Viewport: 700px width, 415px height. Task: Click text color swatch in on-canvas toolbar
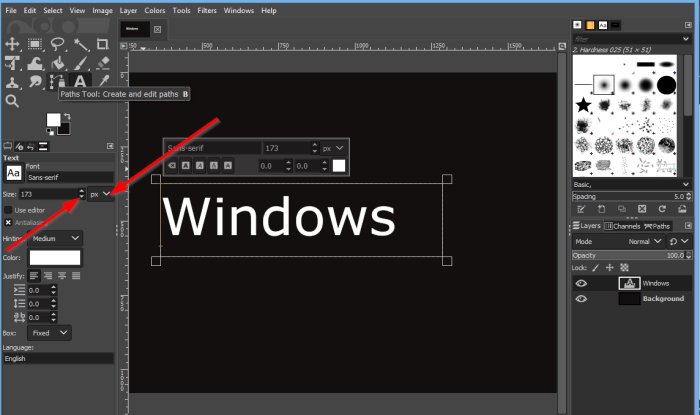tap(339, 166)
